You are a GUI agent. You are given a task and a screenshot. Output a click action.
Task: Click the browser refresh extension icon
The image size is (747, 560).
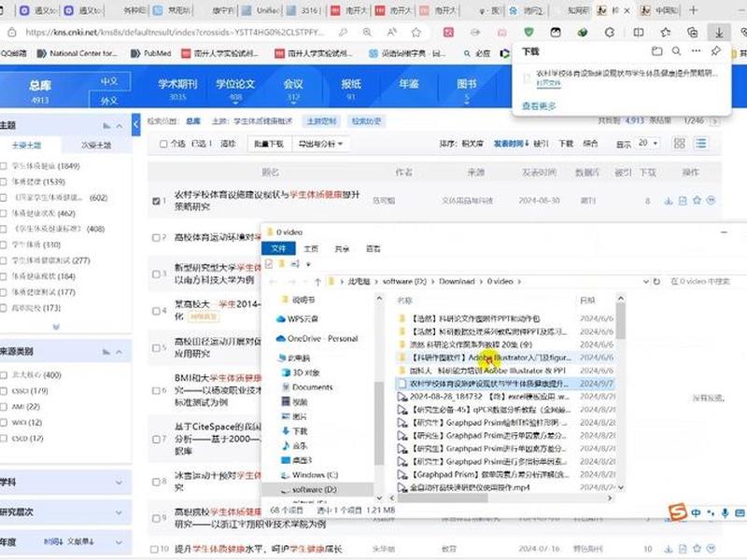[610, 33]
